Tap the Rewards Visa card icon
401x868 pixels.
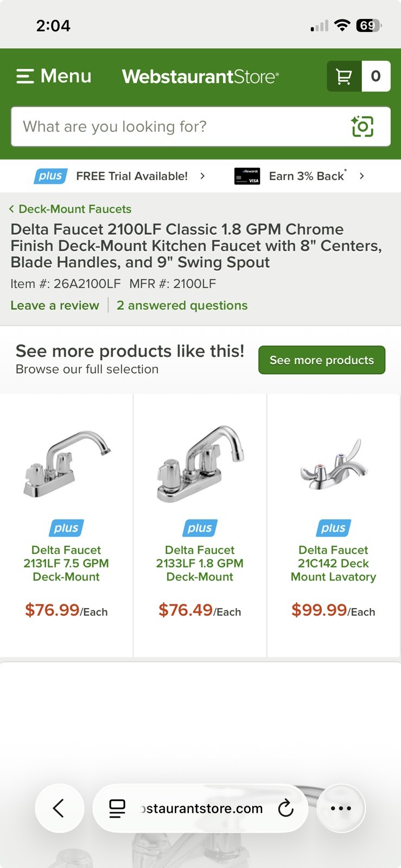point(247,176)
